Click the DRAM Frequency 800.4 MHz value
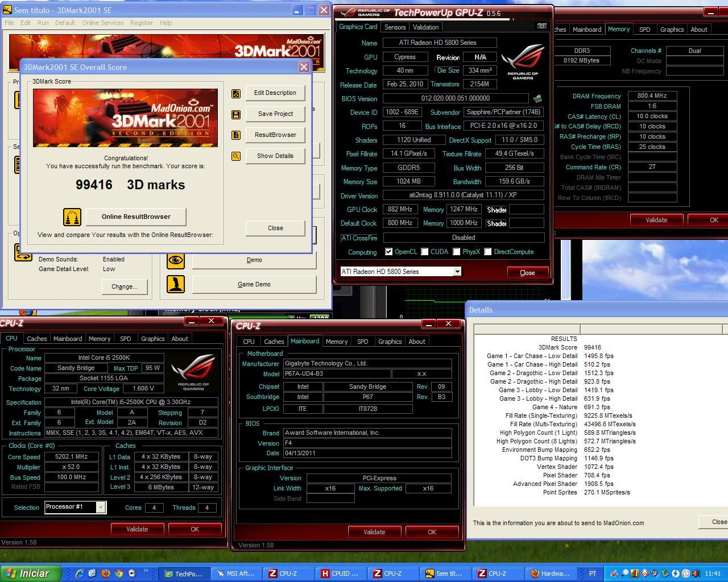Screen dimensions: 728x582 tap(652, 96)
